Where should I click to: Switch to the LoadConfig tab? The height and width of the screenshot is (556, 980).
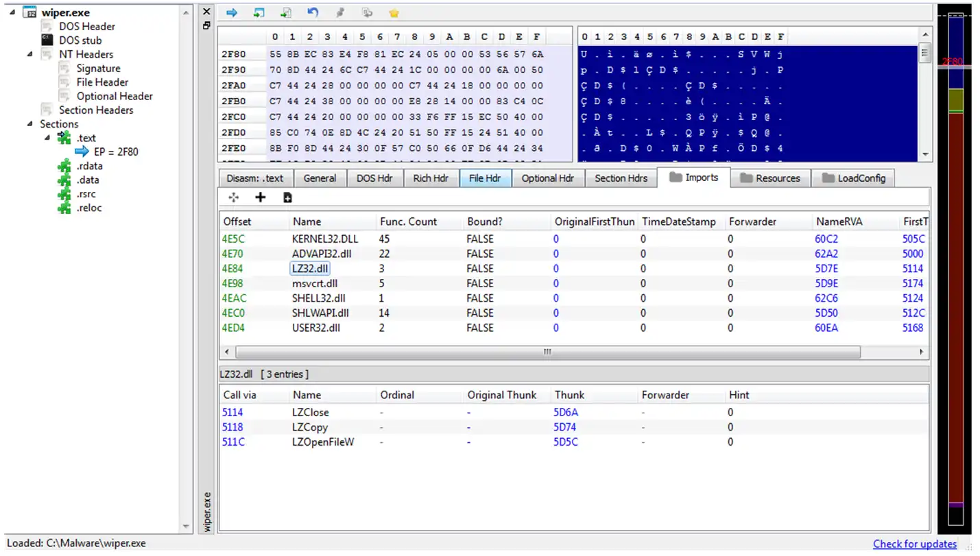[x=853, y=178]
